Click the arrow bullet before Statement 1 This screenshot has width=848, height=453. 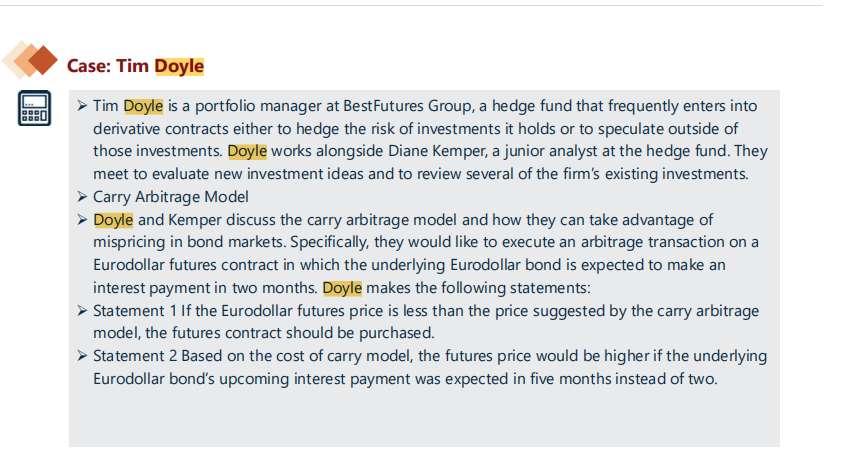point(83,311)
